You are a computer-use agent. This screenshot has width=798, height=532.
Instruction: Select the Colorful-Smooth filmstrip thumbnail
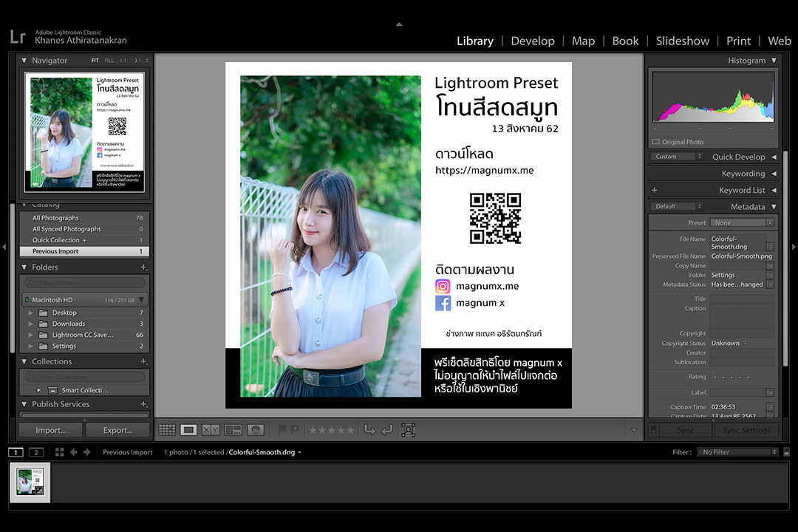(30, 482)
